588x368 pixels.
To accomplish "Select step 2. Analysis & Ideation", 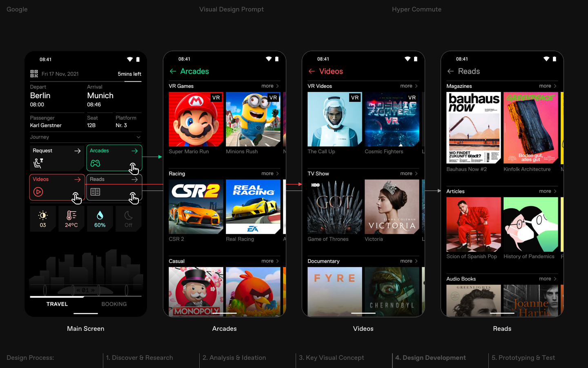I will click(x=234, y=358).
